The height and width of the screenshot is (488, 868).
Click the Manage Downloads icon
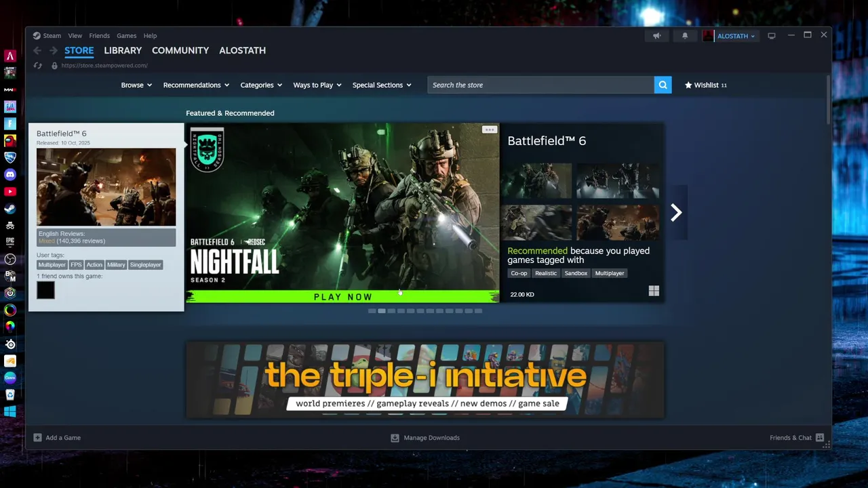click(x=395, y=438)
